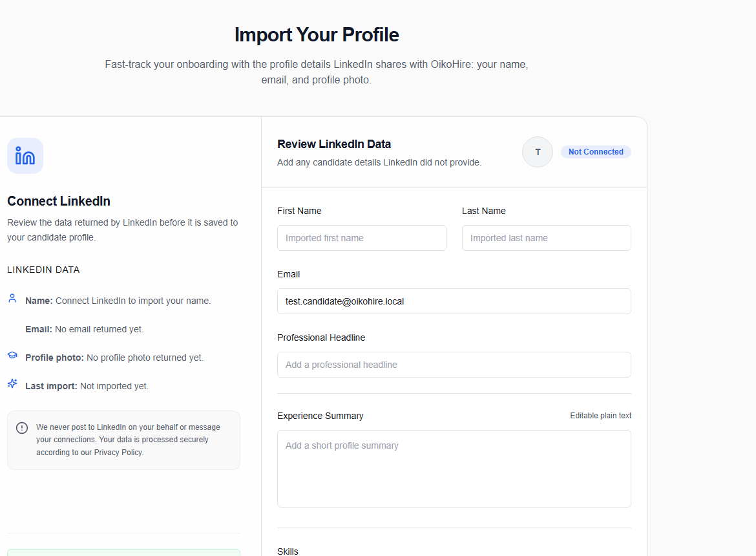Viewport: 756px width, 556px height.
Task: Click the graduation cap icon beside Profile photo
Action: (12, 356)
